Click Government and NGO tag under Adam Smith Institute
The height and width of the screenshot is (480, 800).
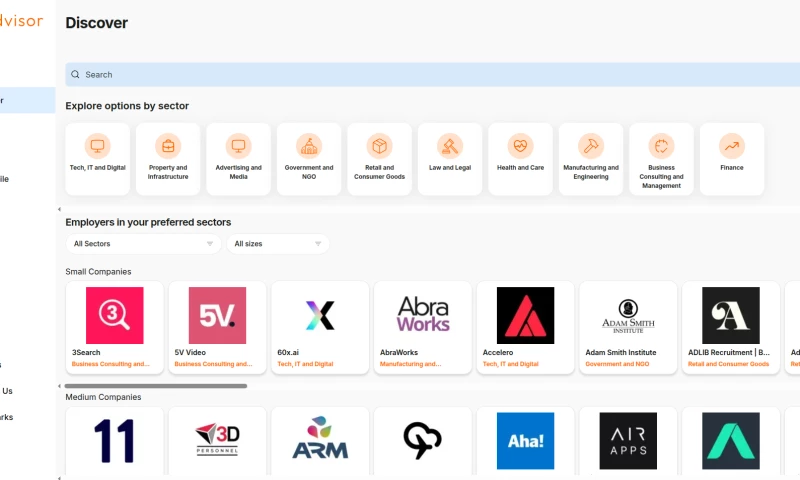[x=617, y=364]
